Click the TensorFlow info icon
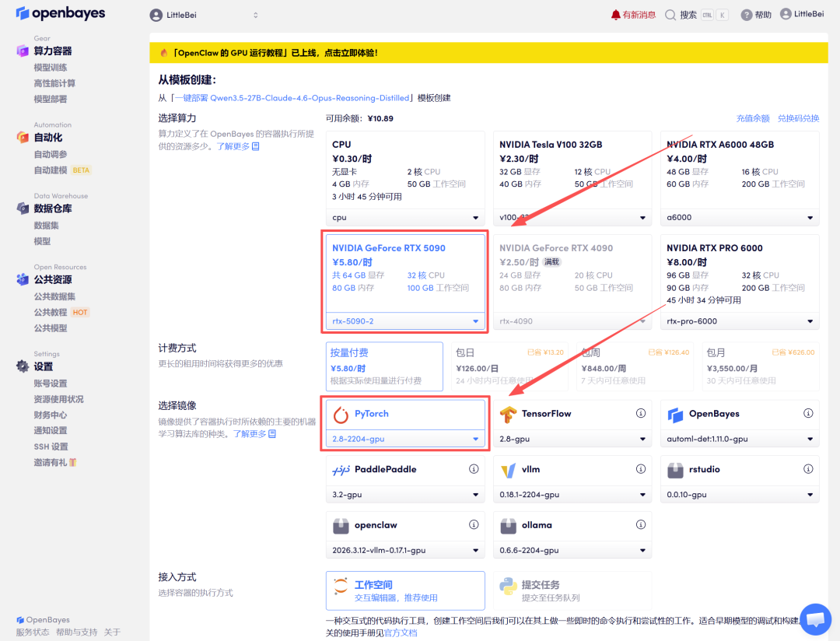The image size is (840, 641). point(641,413)
